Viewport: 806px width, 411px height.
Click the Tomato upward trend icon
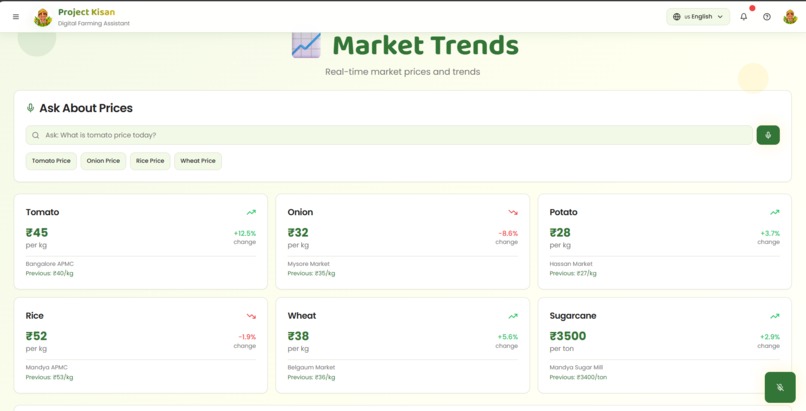click(x=251, y=212)
